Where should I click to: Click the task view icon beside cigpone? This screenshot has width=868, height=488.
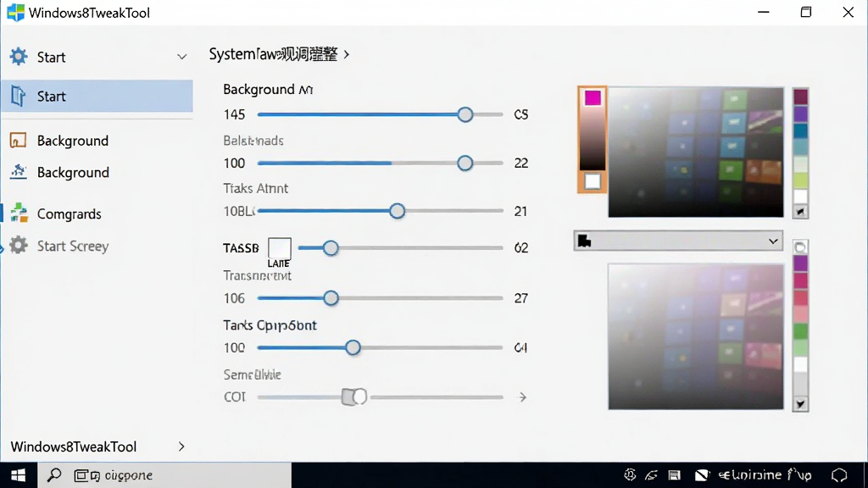pos(87,475)
